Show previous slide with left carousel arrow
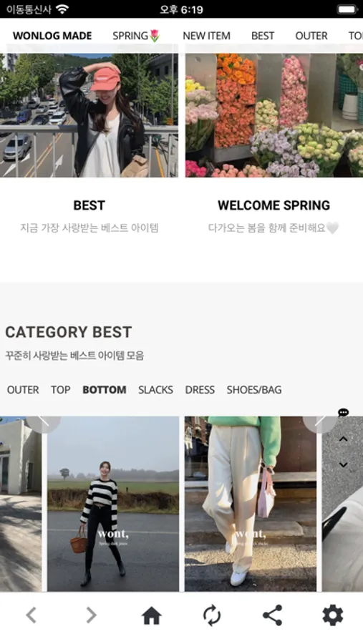 (43, 421)
